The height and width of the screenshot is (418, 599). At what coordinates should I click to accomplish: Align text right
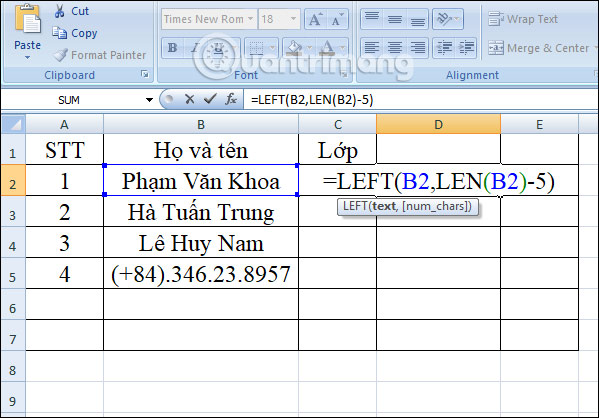pos(418,48)
